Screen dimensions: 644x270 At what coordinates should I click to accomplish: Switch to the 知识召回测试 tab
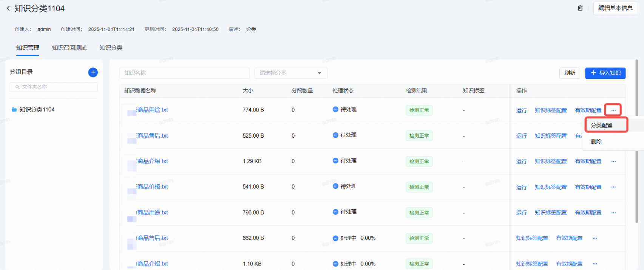click(69, 48)
